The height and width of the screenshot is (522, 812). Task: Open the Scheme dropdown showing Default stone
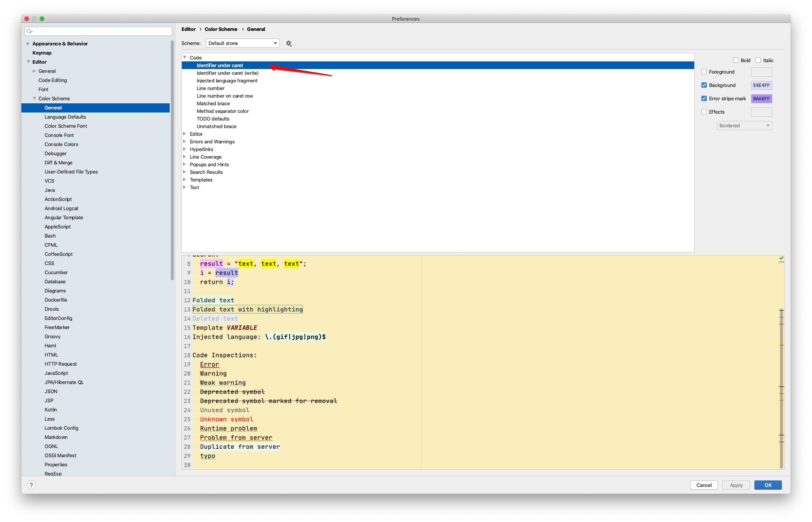pyautogui.click(x=242, y=43)
